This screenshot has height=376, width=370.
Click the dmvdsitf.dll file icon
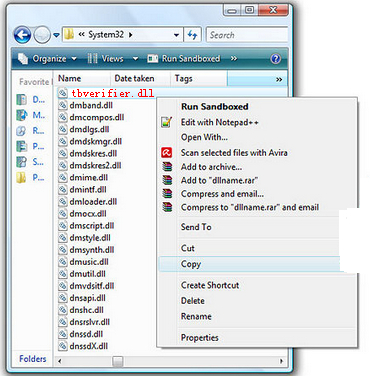tap(63, 286)
